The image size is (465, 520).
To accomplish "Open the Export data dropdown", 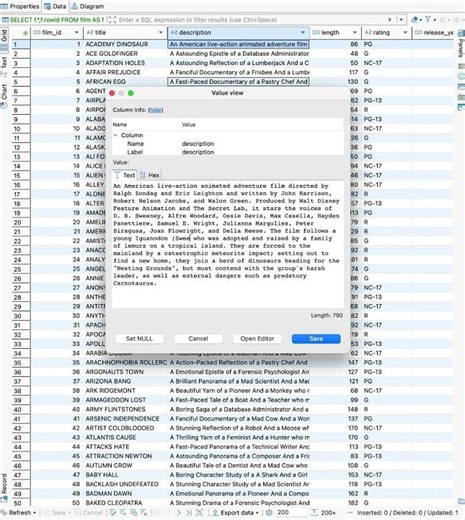I will click(257, 513).
